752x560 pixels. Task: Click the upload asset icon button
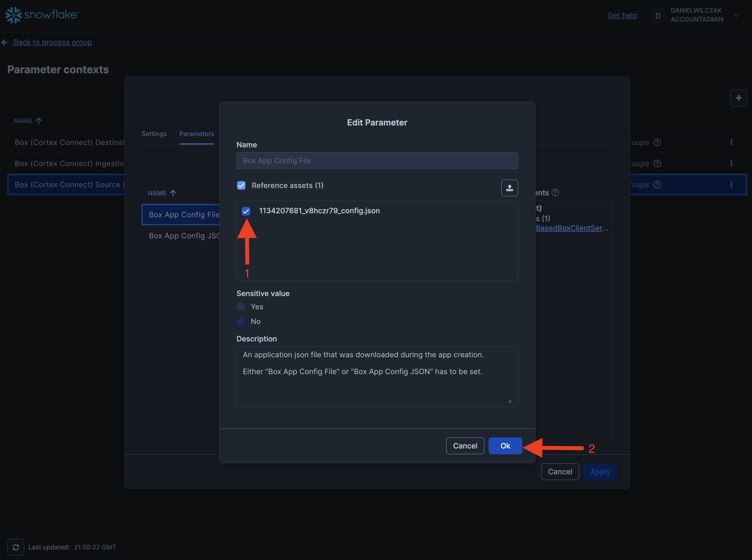point(509,188)
